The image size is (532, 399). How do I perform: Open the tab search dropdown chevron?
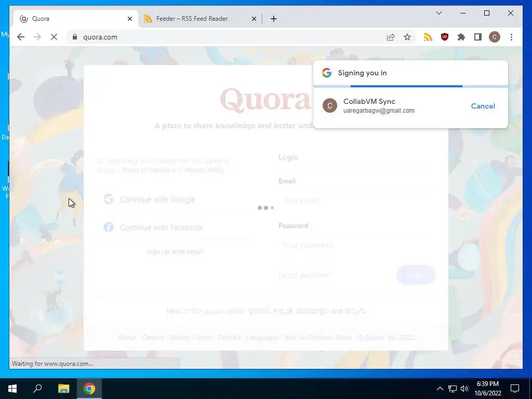pos(438,13)
